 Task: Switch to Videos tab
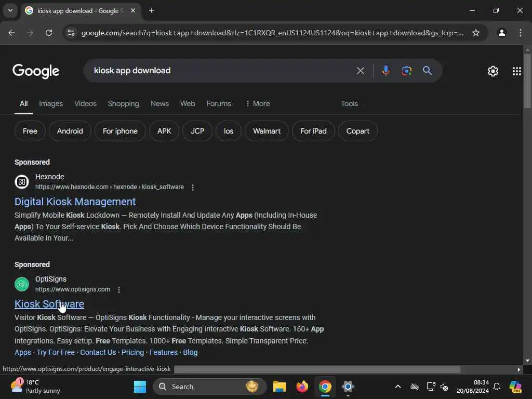(86, 104)
